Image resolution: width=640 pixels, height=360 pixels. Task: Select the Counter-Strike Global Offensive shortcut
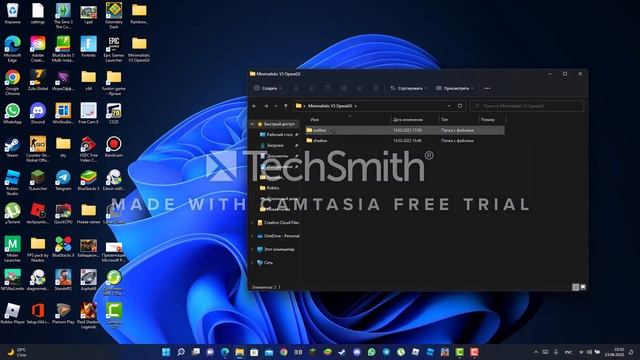[38, 149]
